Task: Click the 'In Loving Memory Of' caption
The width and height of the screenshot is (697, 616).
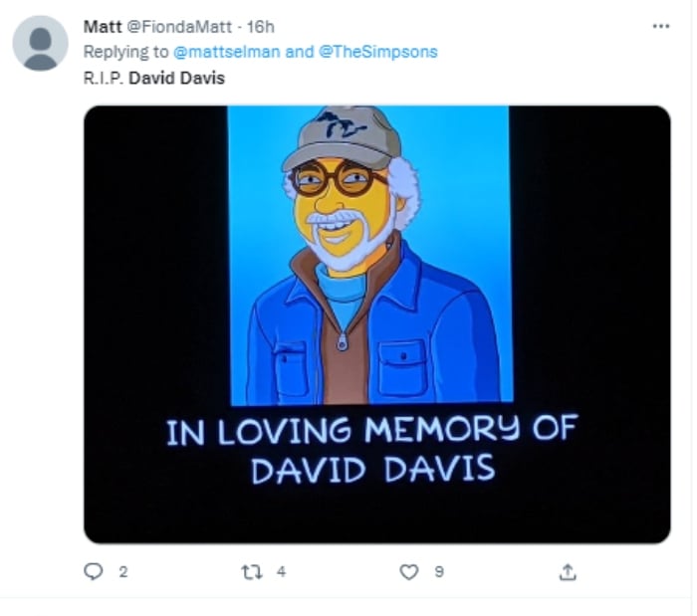Action: point(370,432)
